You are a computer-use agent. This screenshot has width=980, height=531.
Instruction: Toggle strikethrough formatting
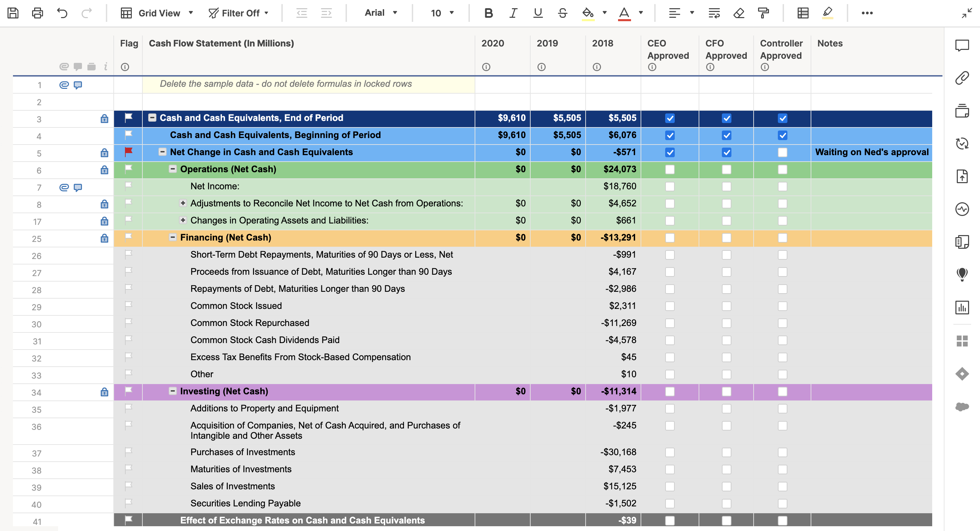click(562, 13)
